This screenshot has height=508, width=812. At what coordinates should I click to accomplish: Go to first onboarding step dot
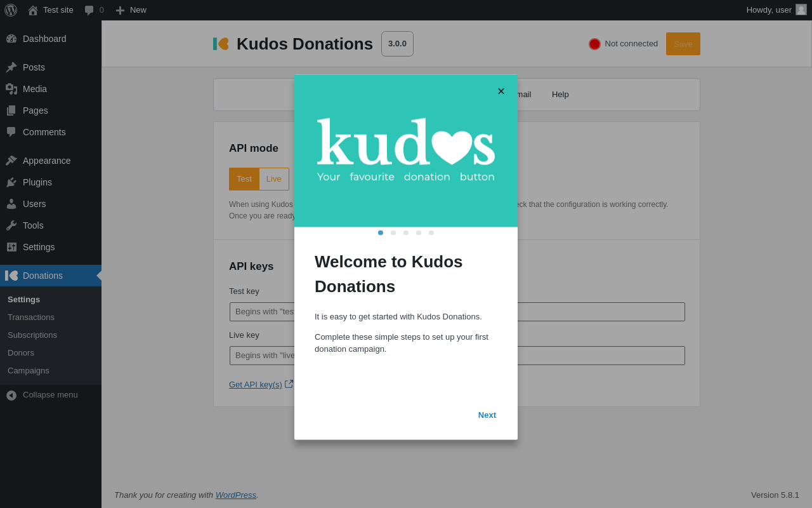coord(381,232)
